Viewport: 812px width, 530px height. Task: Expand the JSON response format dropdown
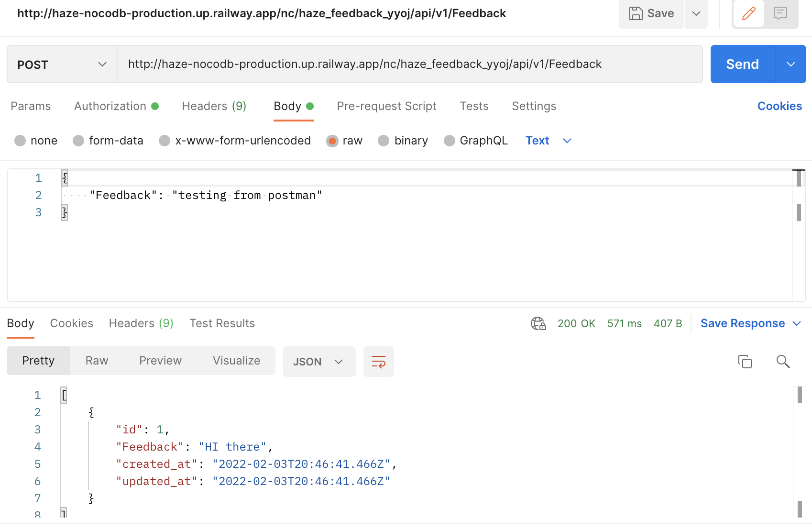coord(319,362)
